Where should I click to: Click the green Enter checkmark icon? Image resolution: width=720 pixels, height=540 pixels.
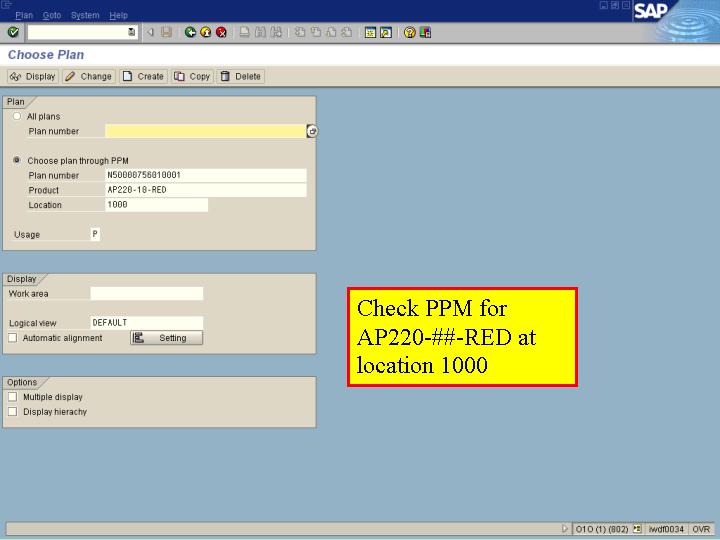13,32
